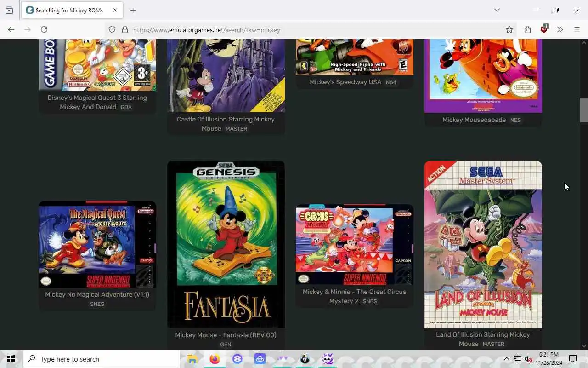Open the Mickey Mousecapade title link
Screen dimensions: 588x368
pyautogui.click(x=474, y=120)
